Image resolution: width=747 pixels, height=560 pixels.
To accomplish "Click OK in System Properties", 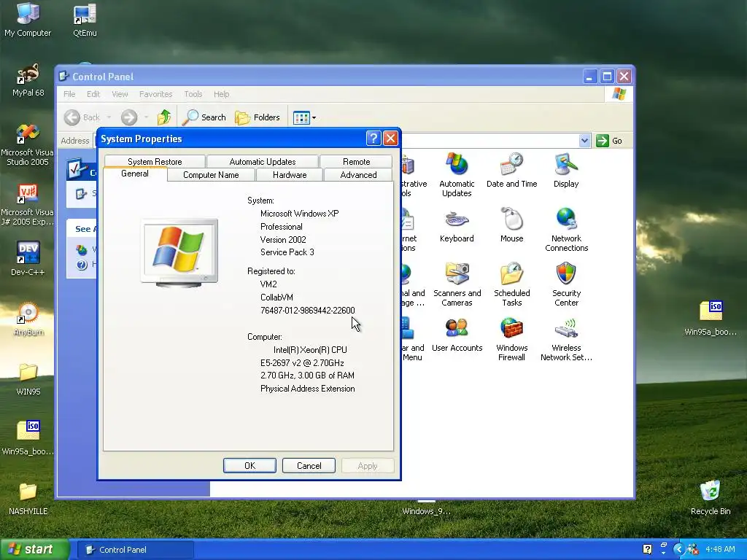I will 249,466.
